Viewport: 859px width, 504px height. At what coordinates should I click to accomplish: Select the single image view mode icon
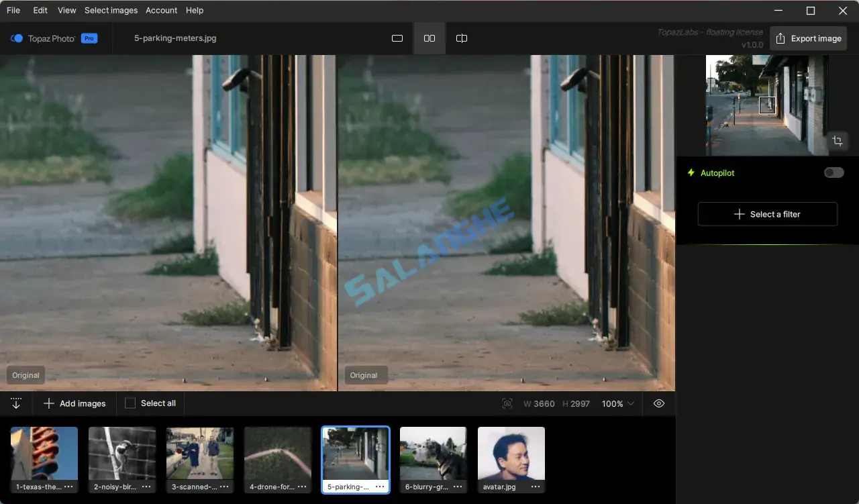pos(397,38)
